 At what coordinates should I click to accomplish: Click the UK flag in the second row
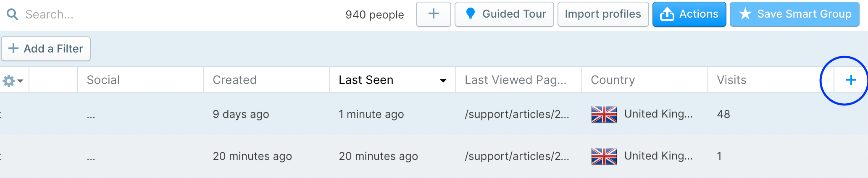pyautogui.click(x=604, y=156)
